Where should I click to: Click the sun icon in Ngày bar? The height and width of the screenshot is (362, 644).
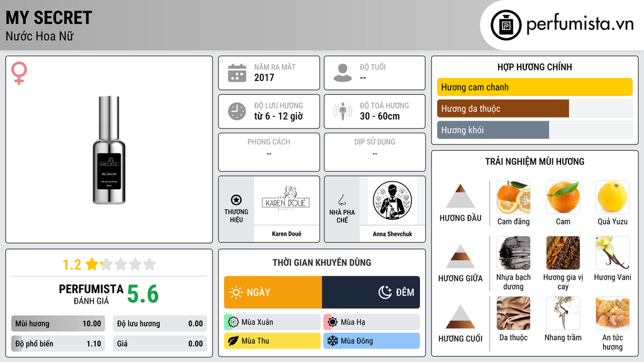tap(236, 292)
